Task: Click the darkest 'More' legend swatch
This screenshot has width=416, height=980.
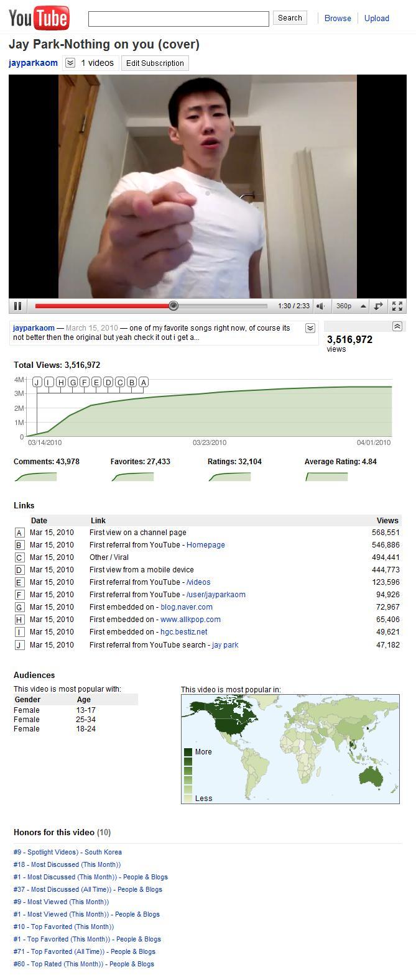Action: [x=188, y=752]
